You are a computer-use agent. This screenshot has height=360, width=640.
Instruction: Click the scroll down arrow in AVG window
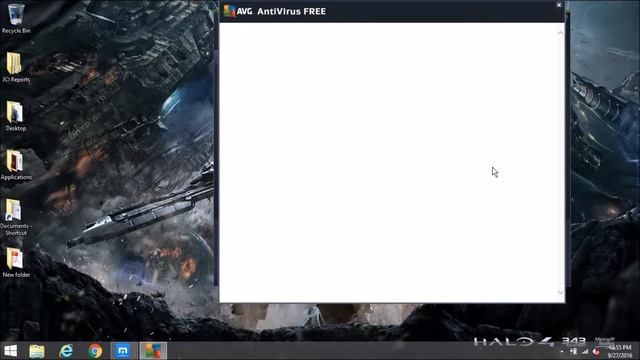(560, 292)
